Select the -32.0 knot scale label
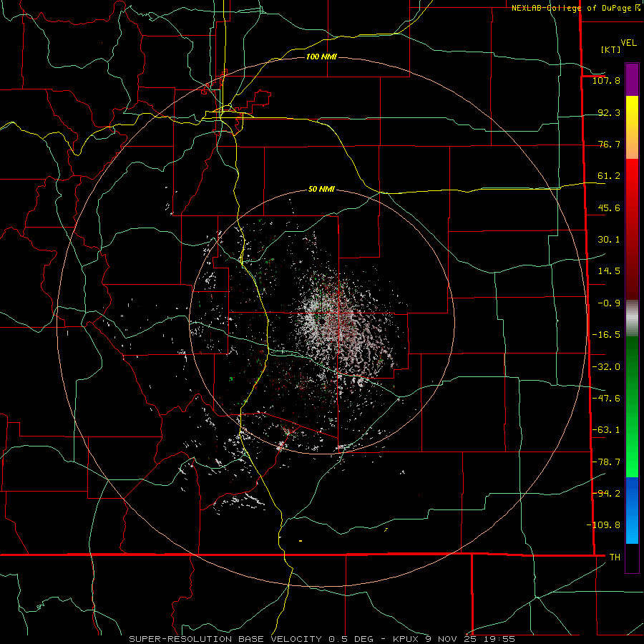Screen dimensions: 644x644 coord(606,367)
